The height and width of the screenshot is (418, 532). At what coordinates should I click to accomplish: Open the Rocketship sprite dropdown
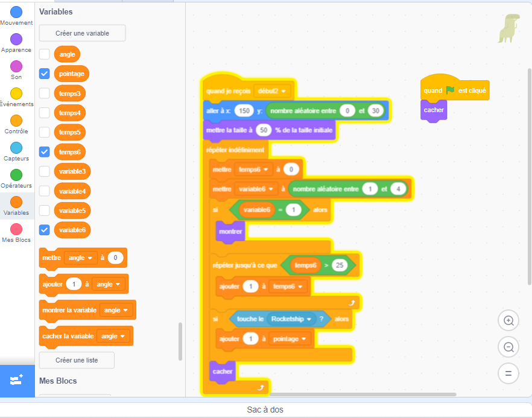(x=291, y=319)
